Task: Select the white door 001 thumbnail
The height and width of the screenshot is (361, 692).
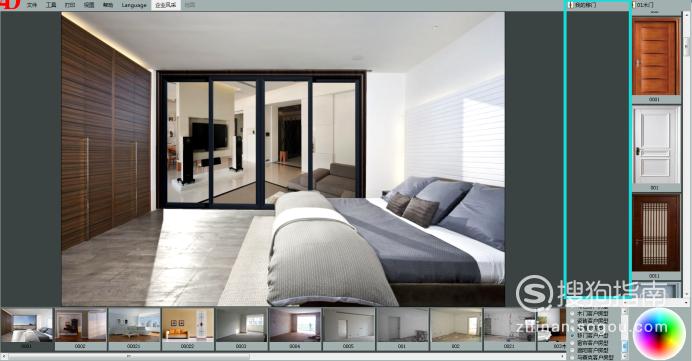Action: [656, 145]
